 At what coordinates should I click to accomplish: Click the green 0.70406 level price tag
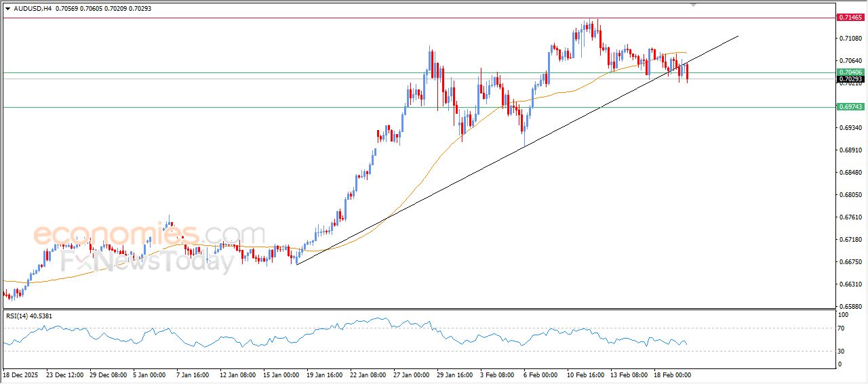click(850, 72)
